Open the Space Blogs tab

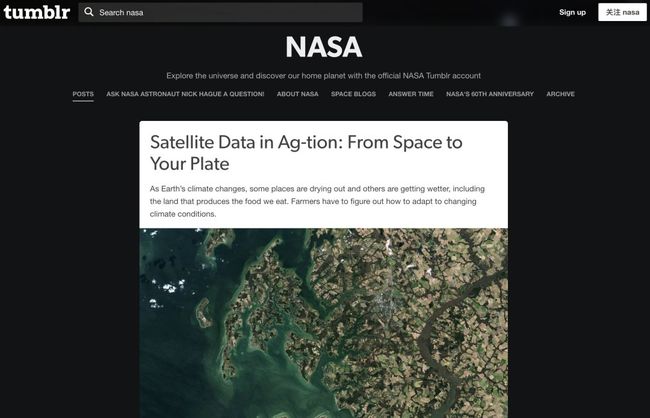353,94
